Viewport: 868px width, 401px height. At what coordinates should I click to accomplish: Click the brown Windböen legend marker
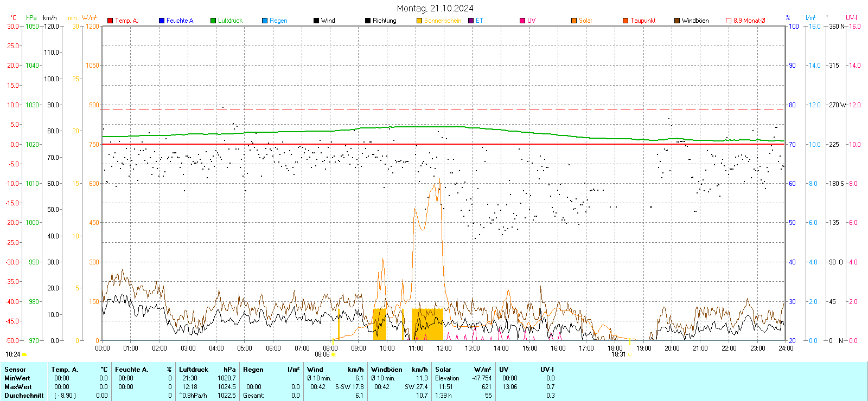point(677,21)
